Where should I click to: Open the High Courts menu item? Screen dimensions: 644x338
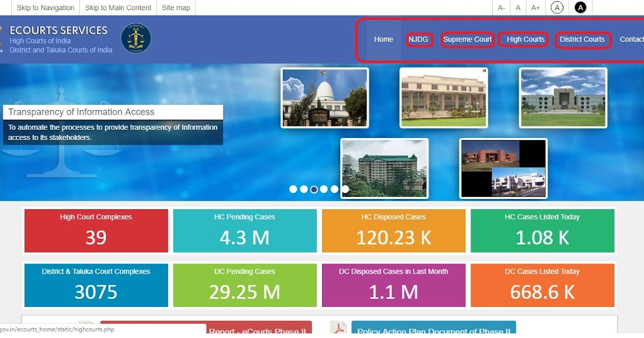(525, 39)
